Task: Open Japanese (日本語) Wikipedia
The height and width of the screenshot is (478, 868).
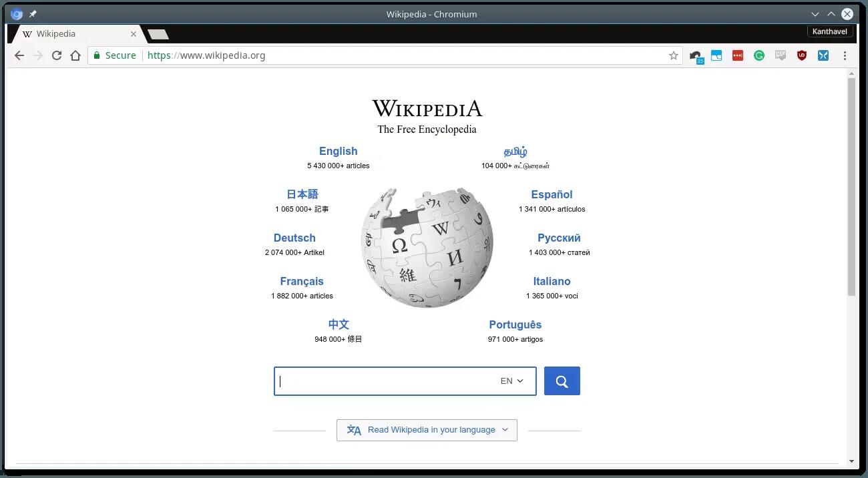Action: (x=302, y=194)
